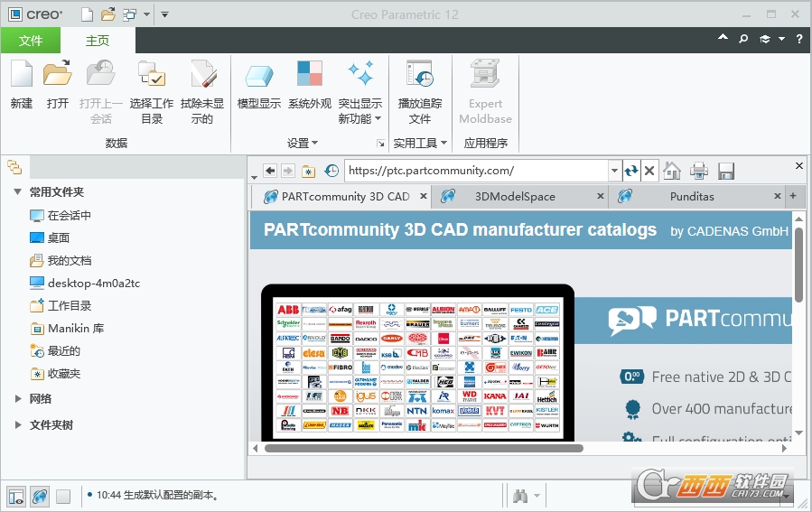Open quick access toolbar customize dropdown
Viewport: 812px width, 512px height.
(x=164, y=14)
